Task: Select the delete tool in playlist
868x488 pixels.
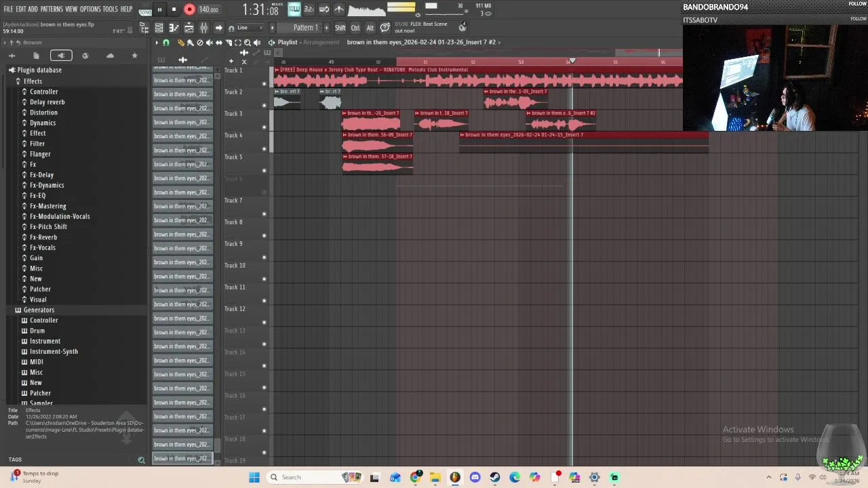Action: (x=199, y=43)
